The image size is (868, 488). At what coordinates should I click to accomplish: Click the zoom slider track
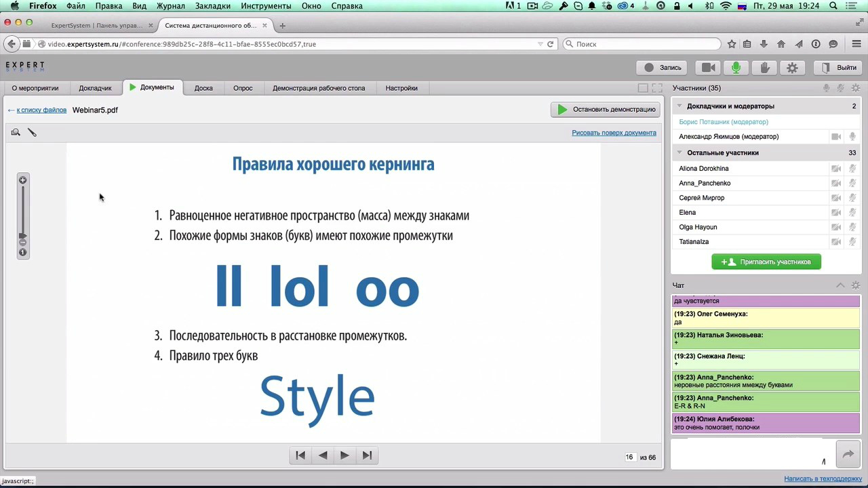[22, 210]
